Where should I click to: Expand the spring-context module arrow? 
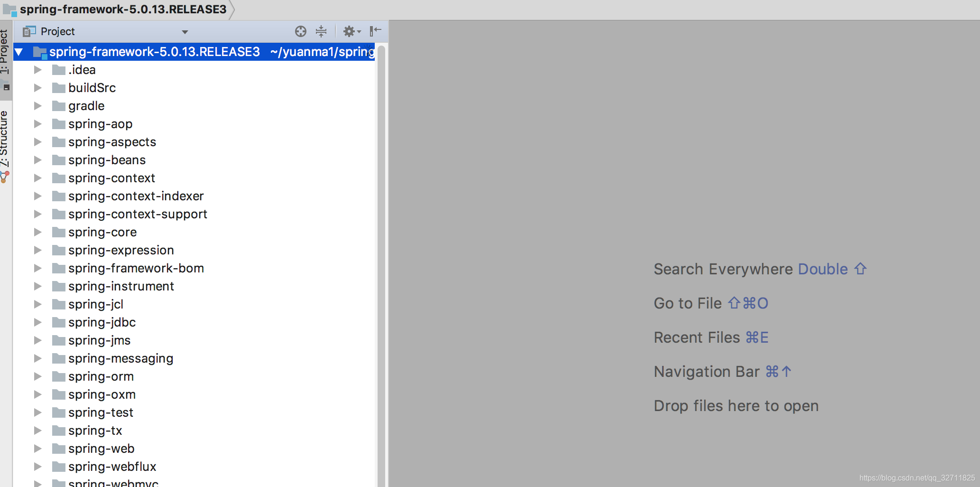pyautogui.click(x=38, y=178)
